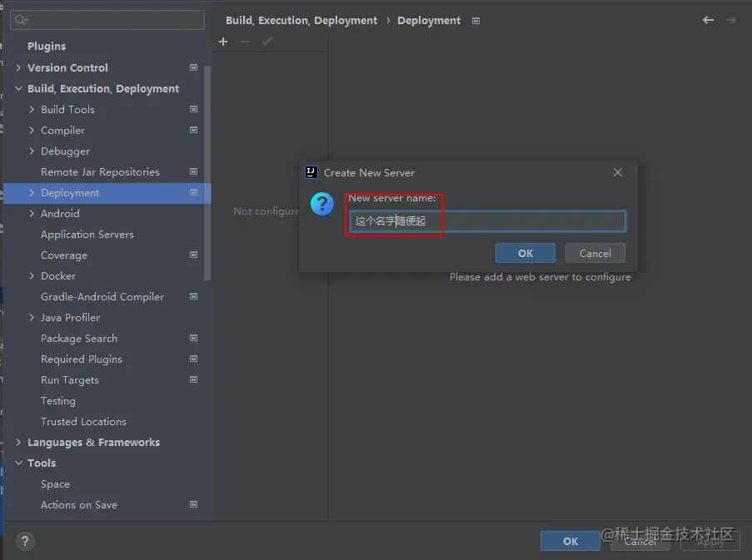
Task: Select Debugger in settings tree
Action: [x=65, y=151]
